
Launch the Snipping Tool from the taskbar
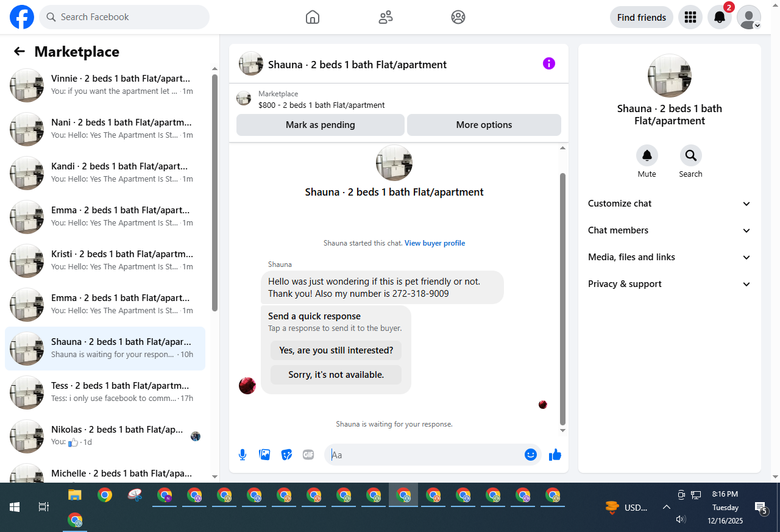pos(135,495)
